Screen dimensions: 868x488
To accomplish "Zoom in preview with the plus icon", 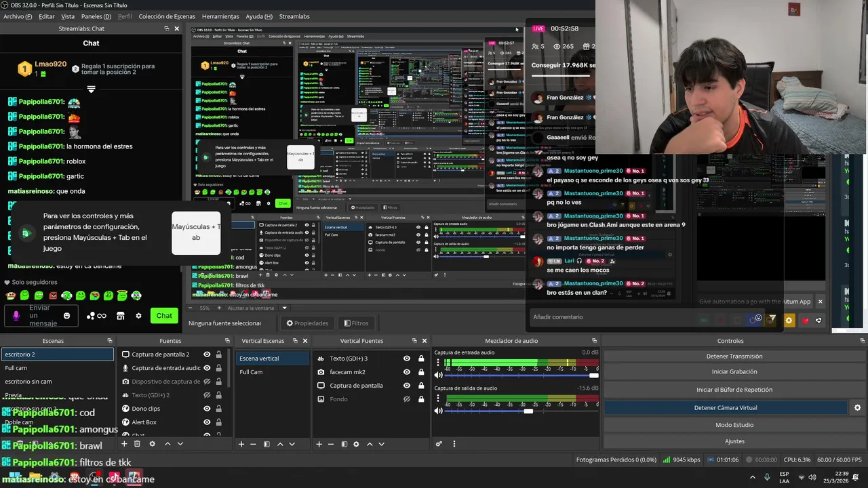I will pyautogui.click(x=220, y=308).
